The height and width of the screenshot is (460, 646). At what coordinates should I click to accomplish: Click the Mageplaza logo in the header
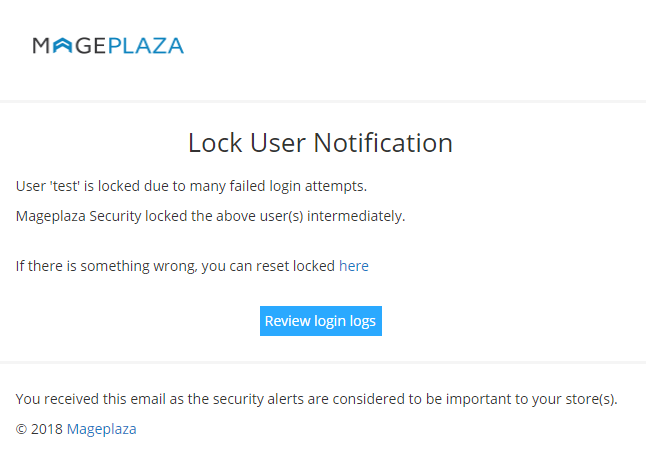pyautogui.click(x=108, y=46)
